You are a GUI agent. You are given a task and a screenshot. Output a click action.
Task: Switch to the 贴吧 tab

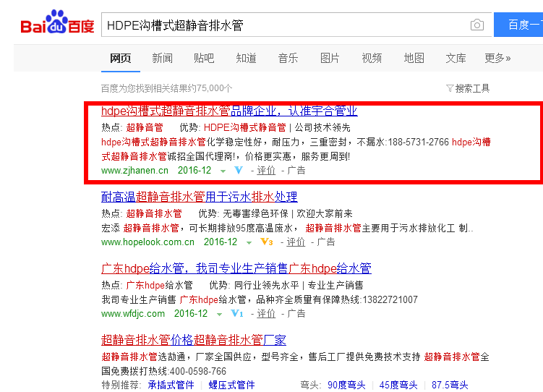204,58
